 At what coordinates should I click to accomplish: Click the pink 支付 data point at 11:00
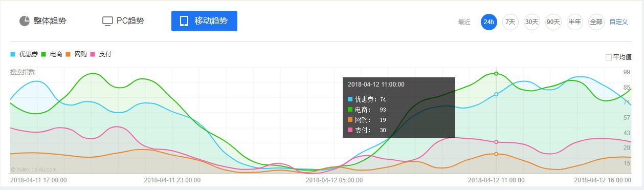pyautogui.click(x=496, y=142)
